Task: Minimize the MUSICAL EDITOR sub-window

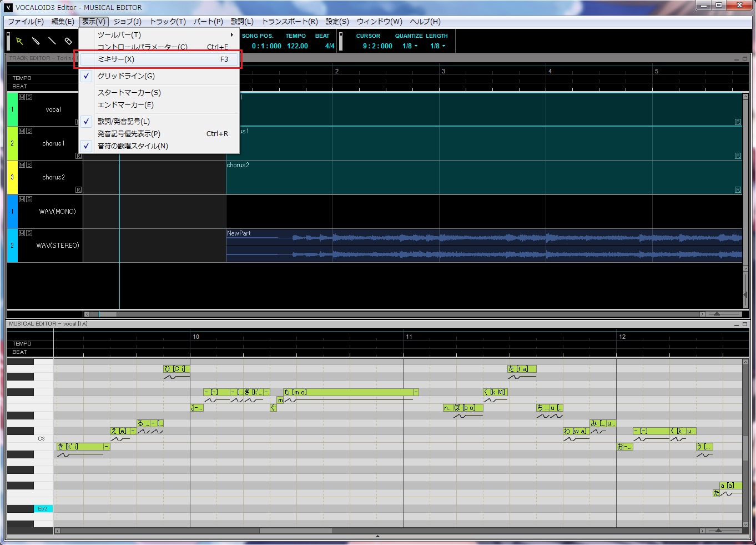Action: (x=737, y=324)
